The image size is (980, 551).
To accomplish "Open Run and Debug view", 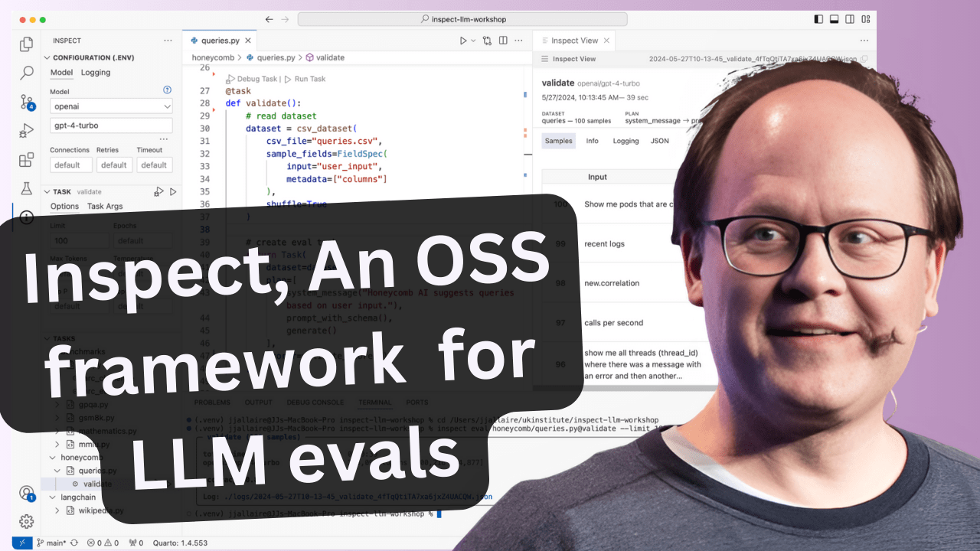I will tap(27, 131).
